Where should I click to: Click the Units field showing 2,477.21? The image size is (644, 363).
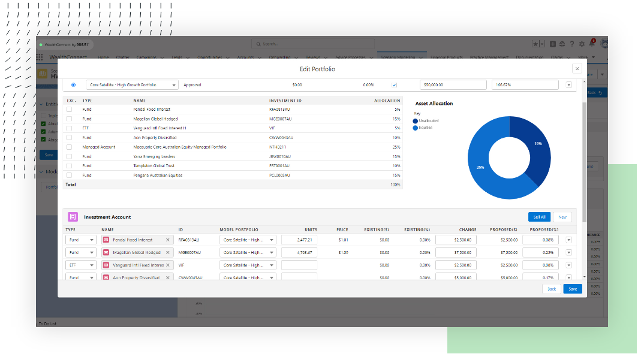[x=299, y=240]
